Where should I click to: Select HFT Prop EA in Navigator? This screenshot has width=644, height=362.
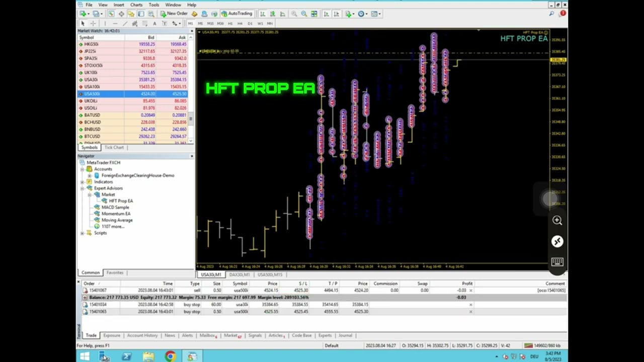(x=121, y=201)
